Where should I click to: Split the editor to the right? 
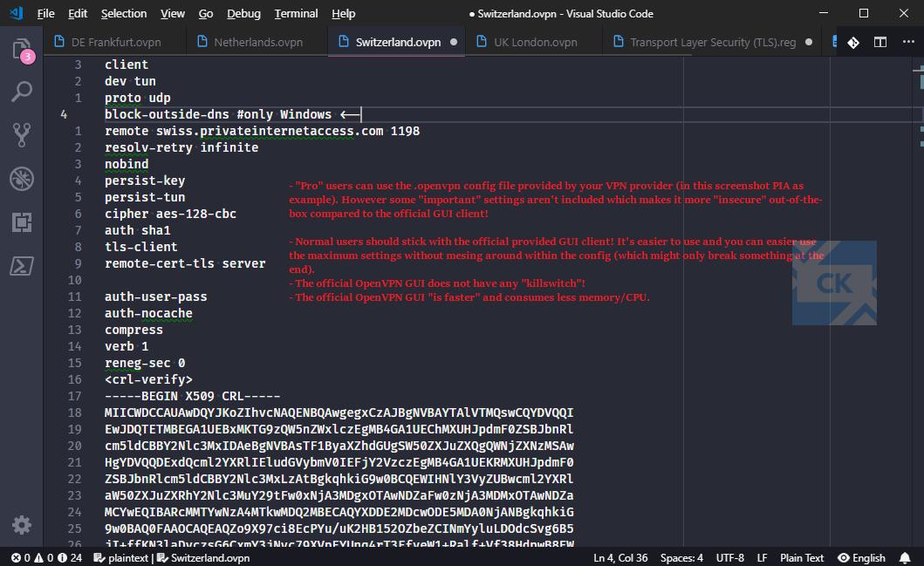[x=880, y=43]
